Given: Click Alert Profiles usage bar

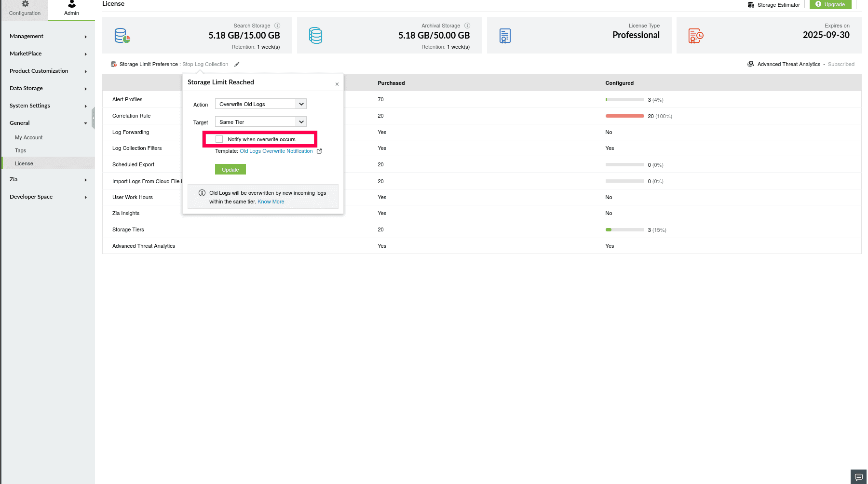Looking at the screenshot, I should tap(624, 100).
